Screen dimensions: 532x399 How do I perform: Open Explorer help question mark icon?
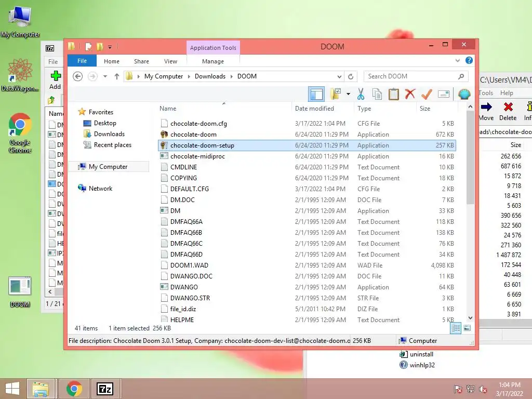point(469,60)
